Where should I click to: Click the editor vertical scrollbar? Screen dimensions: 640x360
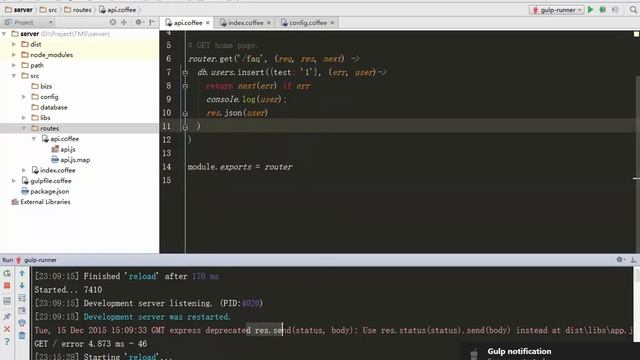coord(637,163)
